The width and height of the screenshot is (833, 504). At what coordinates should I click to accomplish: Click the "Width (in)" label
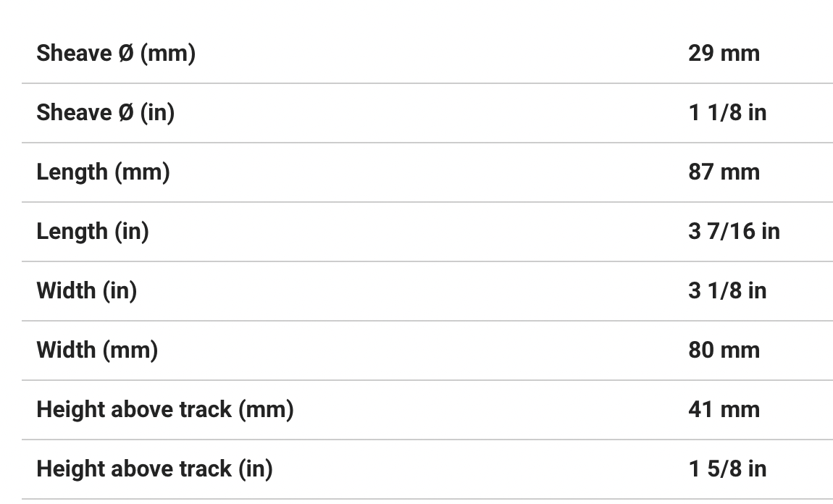86,291
